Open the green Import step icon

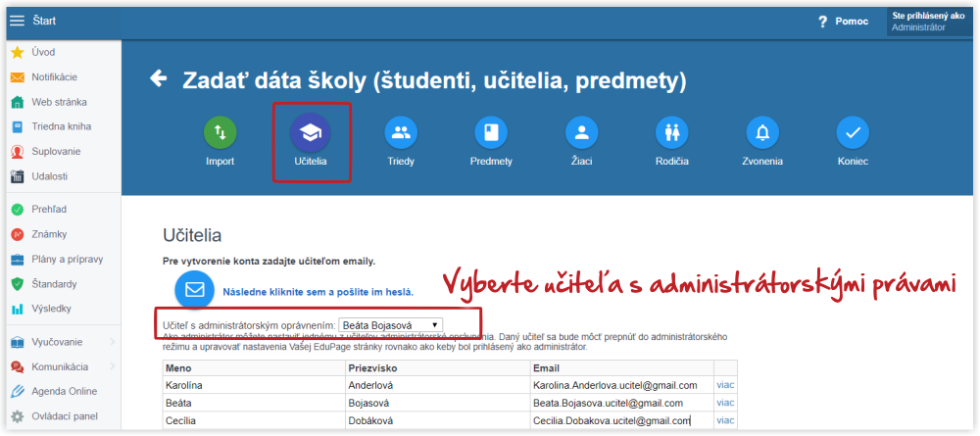220,132
